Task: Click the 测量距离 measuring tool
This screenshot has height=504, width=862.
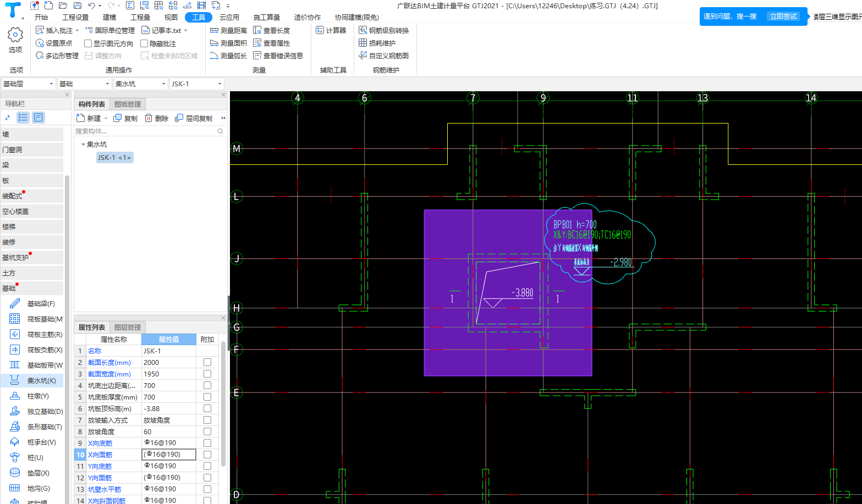Action: 228,30
